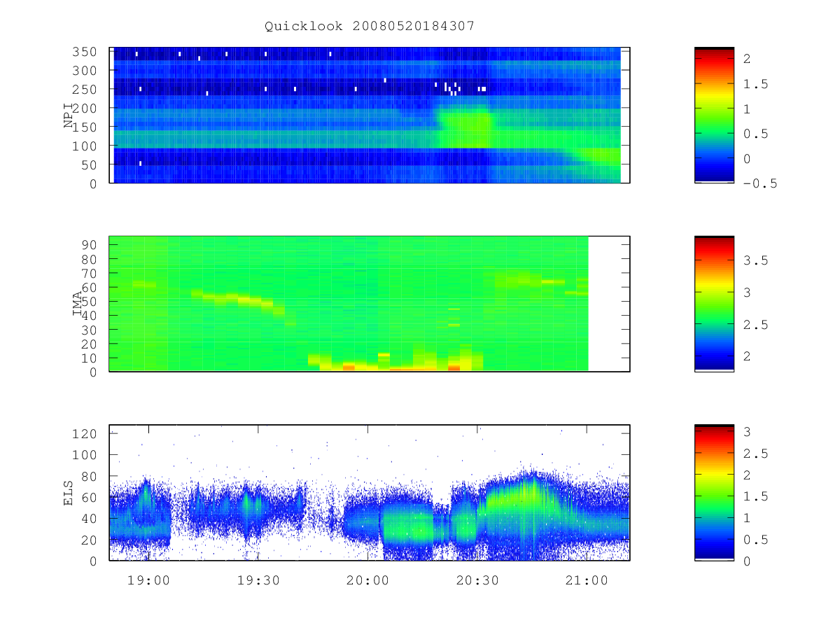Screen dimensions: 840x630
Task: Select the NPI y-axis label
Action: point(69,115)
